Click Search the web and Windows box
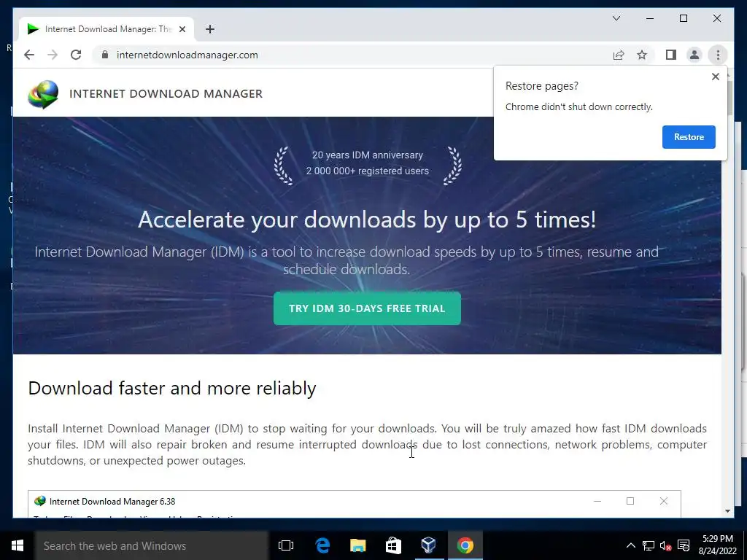 click(152, 545)
